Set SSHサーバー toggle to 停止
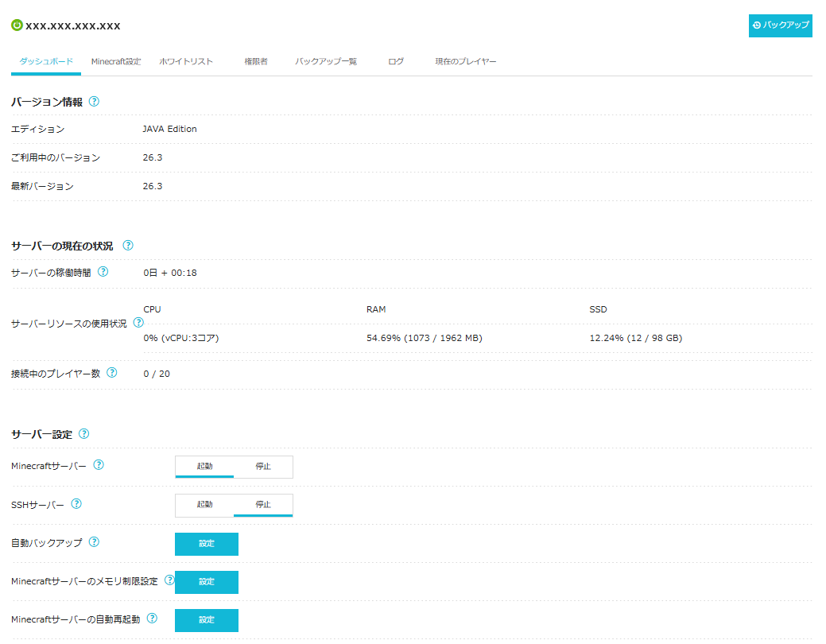Viewport: 826px width, 644px height. click(263, 505)
